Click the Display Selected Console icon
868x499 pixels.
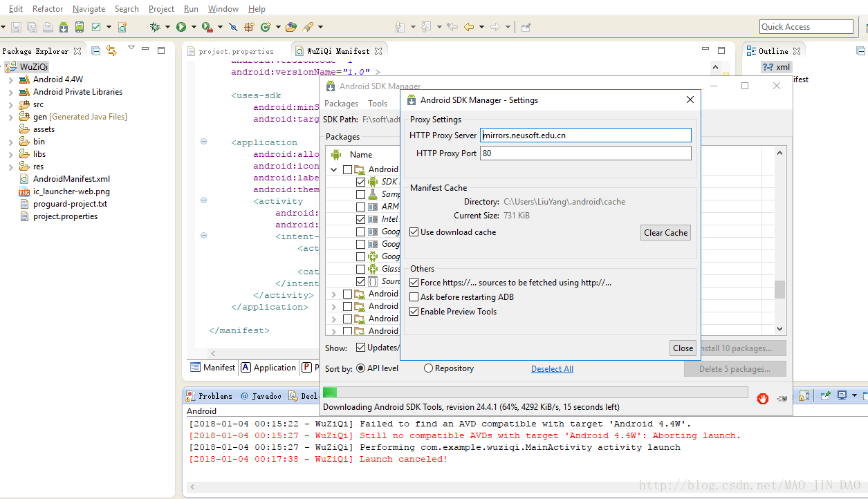coord(842,396)
